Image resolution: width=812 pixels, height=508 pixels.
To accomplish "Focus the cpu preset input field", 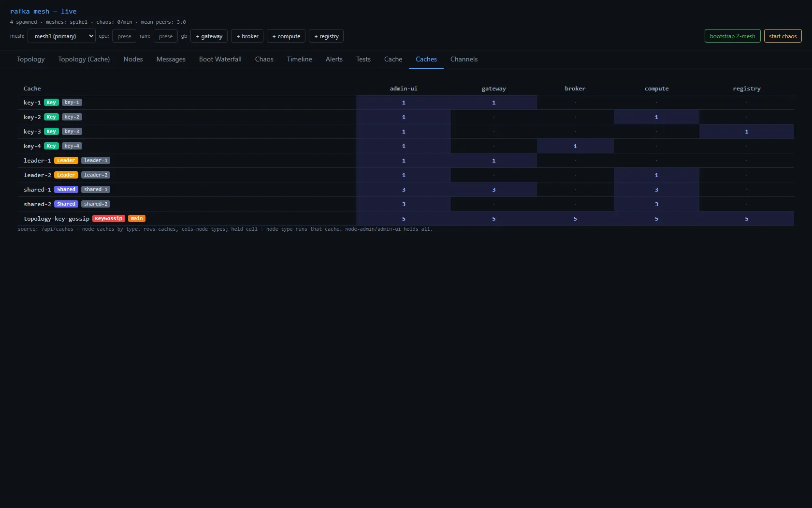I will [x=124, y=36].
